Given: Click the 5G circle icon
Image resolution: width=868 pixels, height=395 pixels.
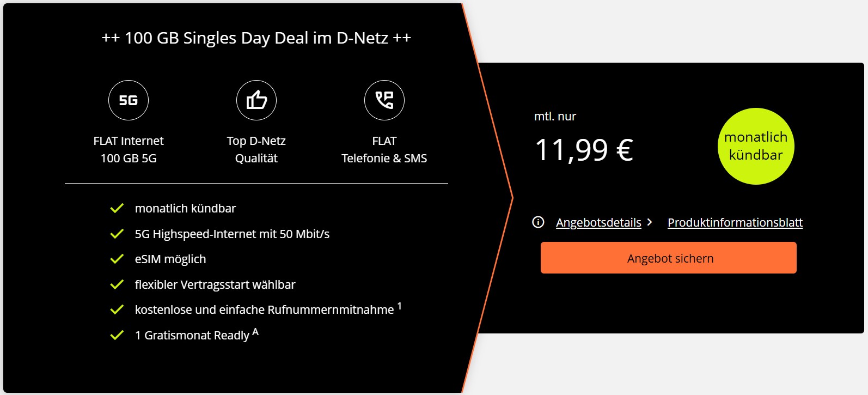Looking at the screenshot, I should pos(129,100).
